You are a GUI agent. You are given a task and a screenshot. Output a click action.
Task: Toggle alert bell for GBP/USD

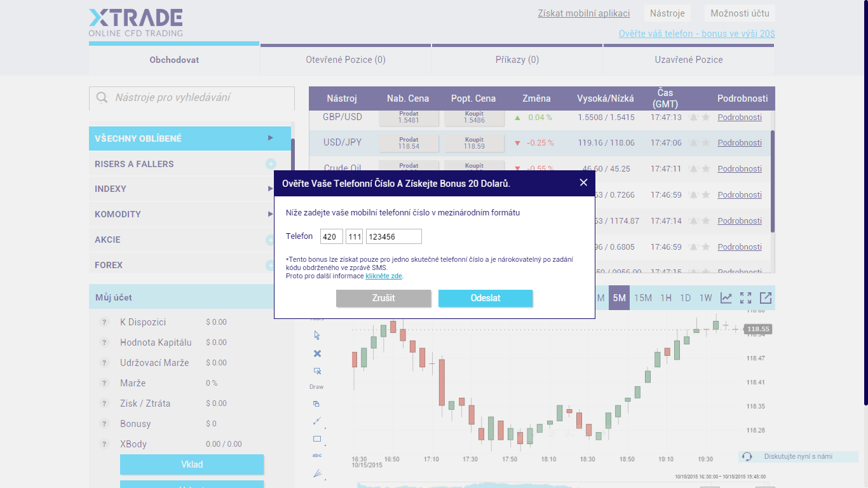coord(693,118)
